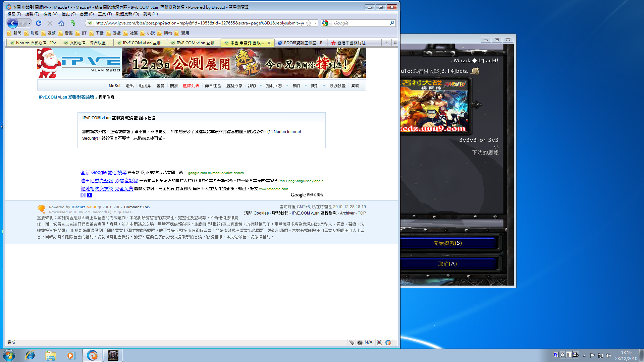Click the volume icon in system tray
Image resolution: width=644 pixels, height=362 pixels.
pyautogui.click(x=608, y=355)
